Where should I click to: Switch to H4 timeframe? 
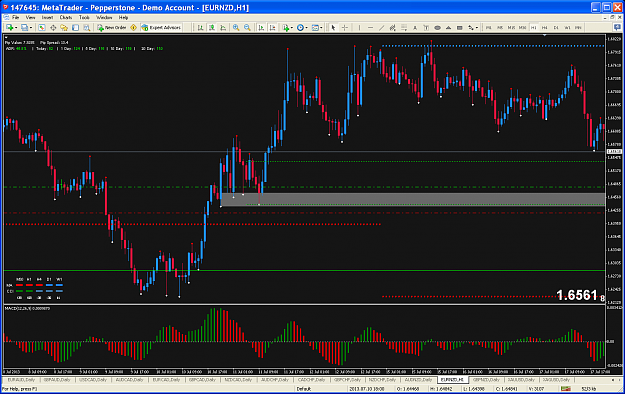[544, 28]
